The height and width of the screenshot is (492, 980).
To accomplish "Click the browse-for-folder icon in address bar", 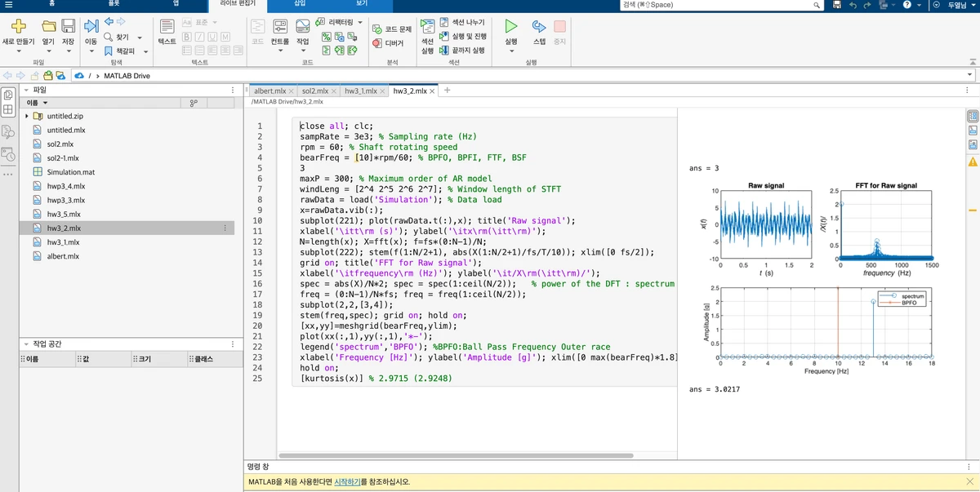I will click(48, 75).
